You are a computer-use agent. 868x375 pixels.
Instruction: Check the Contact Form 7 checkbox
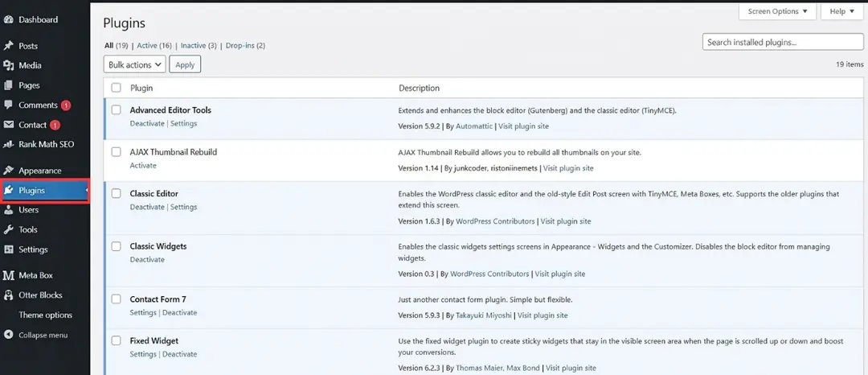click(x=116, y=299)
